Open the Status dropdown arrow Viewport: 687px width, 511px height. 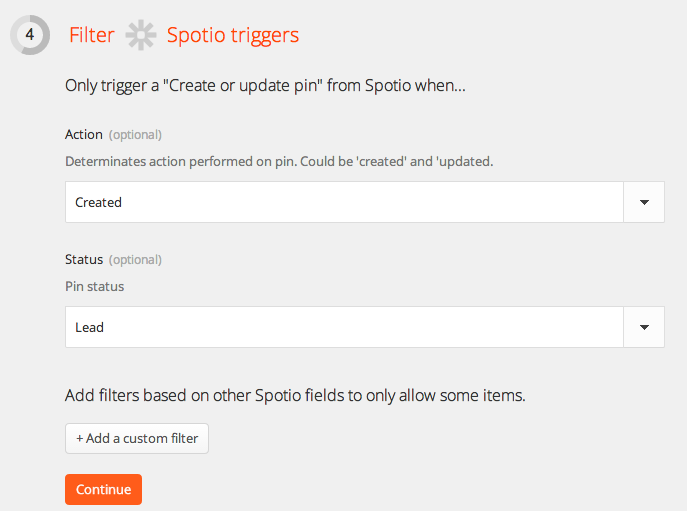[644, 327]
